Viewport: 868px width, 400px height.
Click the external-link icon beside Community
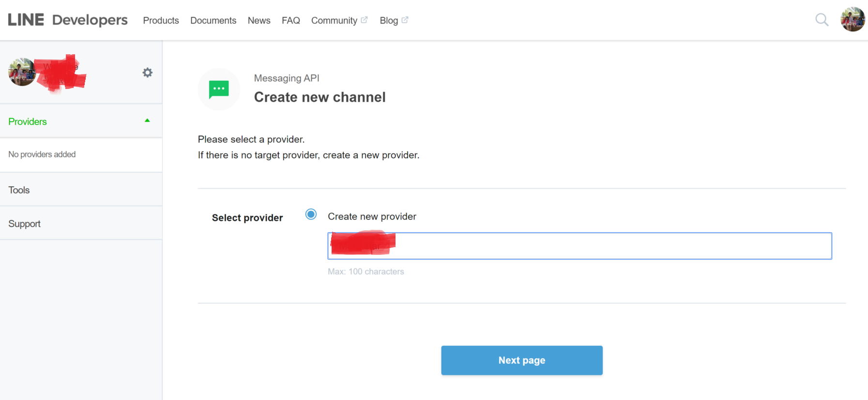coord(364,20)
